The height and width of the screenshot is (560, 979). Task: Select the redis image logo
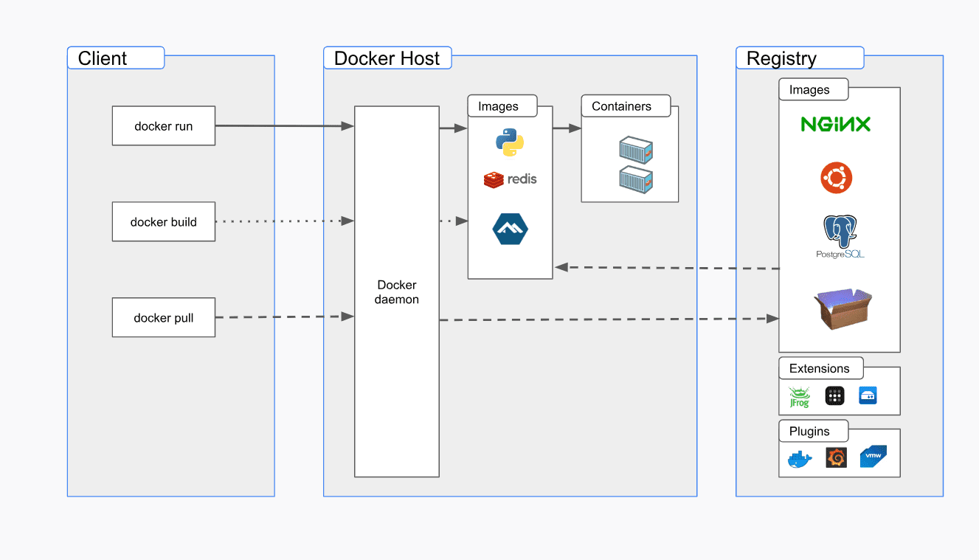pos(510,179)
